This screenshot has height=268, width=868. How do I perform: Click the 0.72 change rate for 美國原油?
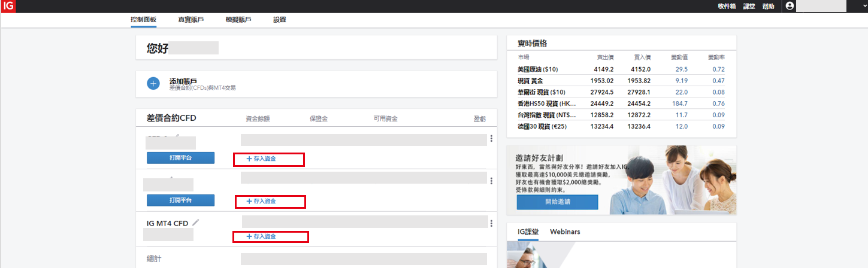click(x=719, y=69)
